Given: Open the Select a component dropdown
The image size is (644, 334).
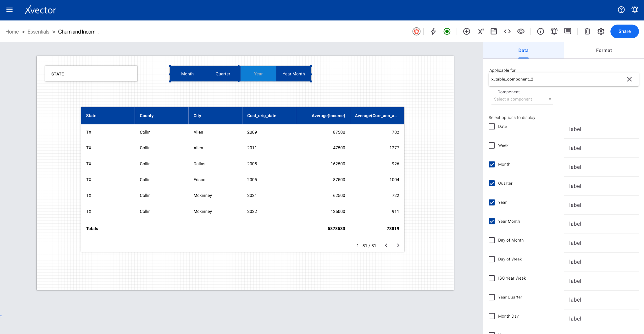Looking at the screenshot, I should [x=522, y=99].
